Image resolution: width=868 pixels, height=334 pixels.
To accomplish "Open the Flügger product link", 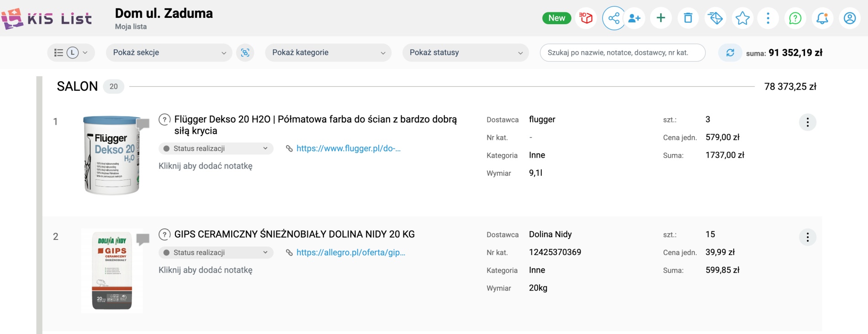I will pos(348,148).
